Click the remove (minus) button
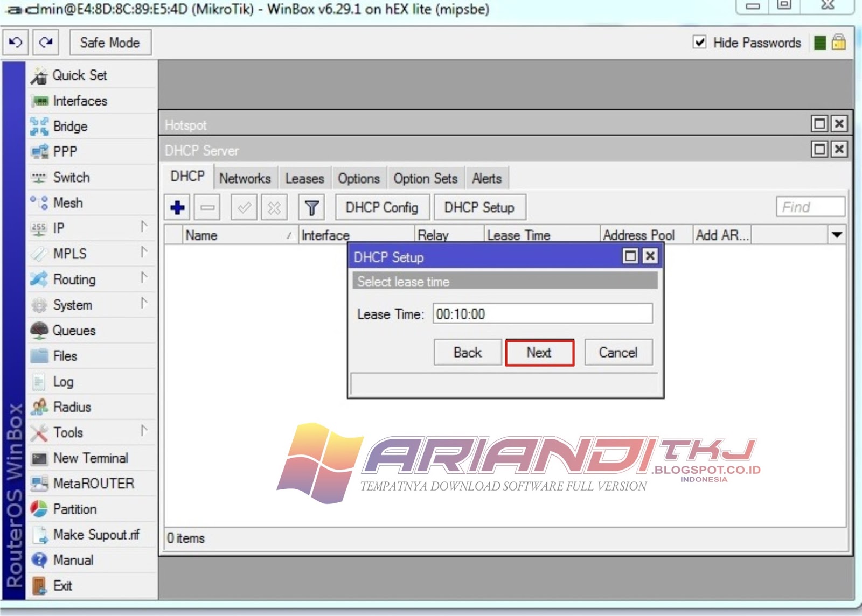 (207, 207)
